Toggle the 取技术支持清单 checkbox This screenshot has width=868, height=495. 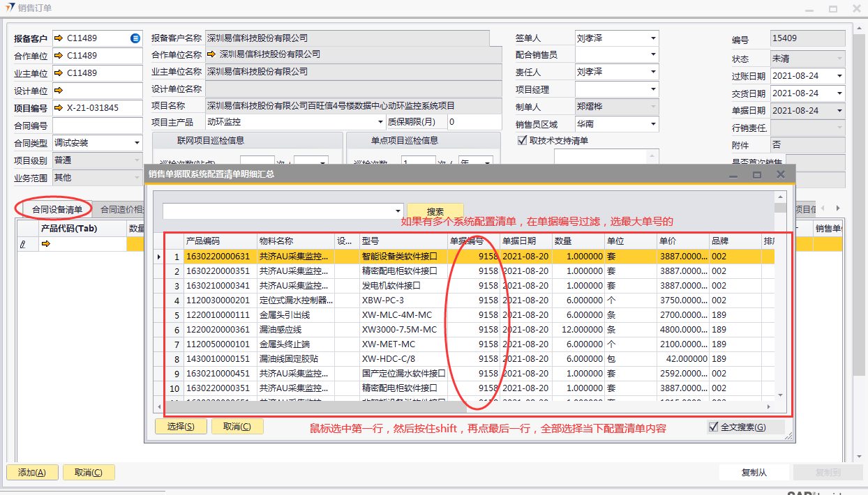523,141
